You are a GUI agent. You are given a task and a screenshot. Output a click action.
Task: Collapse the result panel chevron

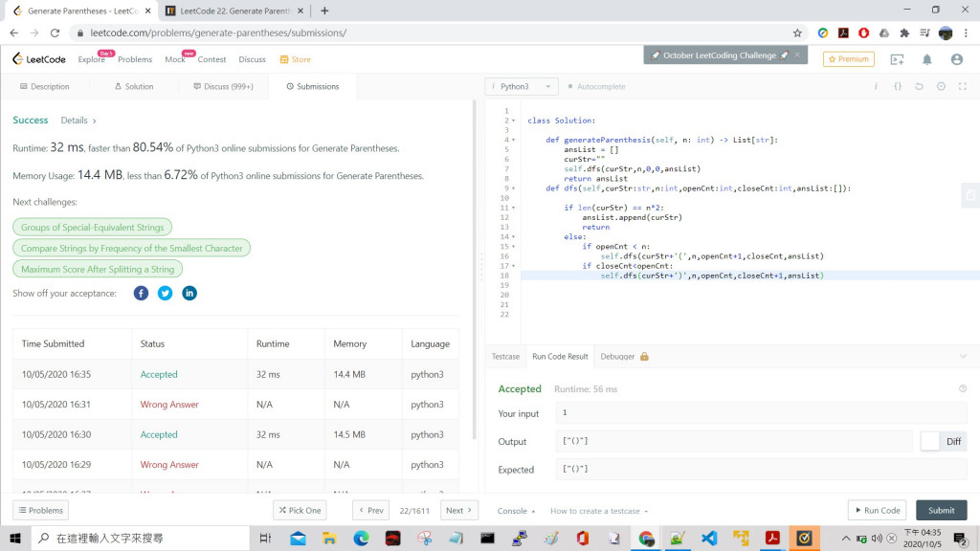[963, 356]
